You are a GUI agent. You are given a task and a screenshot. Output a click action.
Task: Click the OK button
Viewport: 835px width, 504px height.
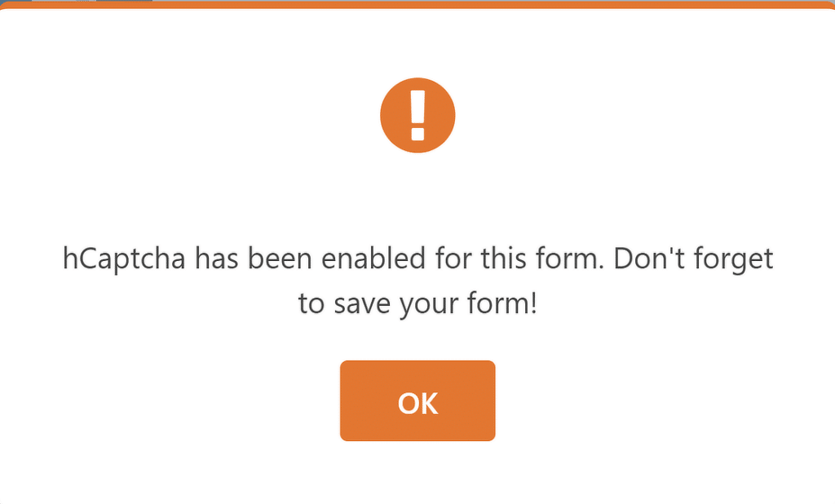click(417, 401)
